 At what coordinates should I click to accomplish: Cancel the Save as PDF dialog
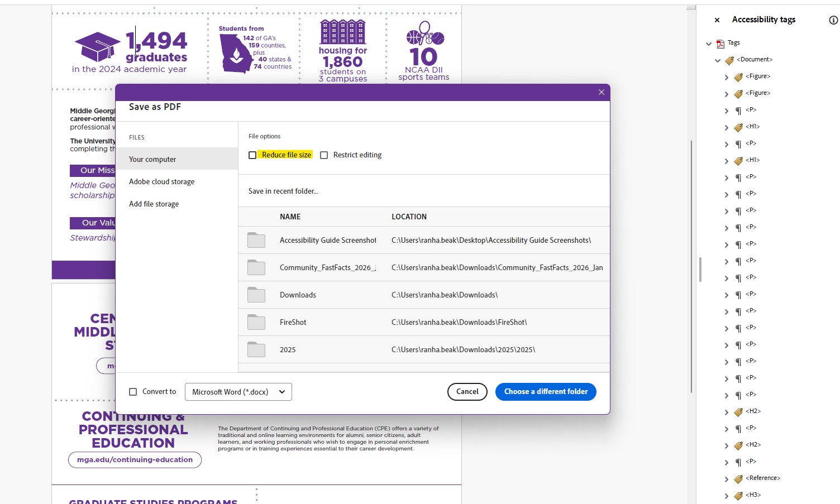467,391
